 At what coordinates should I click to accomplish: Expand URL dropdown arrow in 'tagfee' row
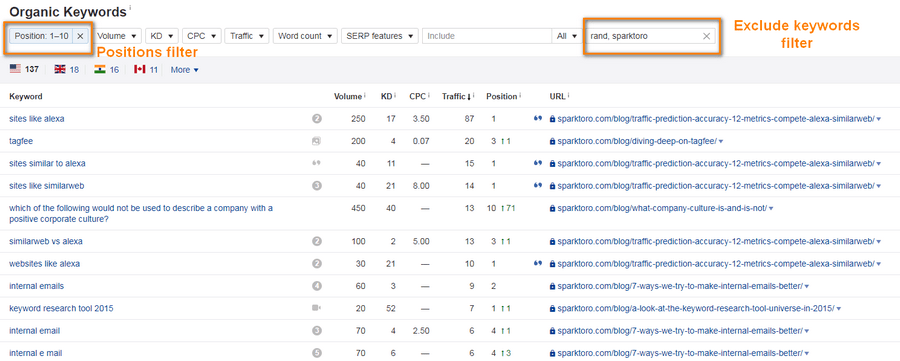tap(721, 142)
